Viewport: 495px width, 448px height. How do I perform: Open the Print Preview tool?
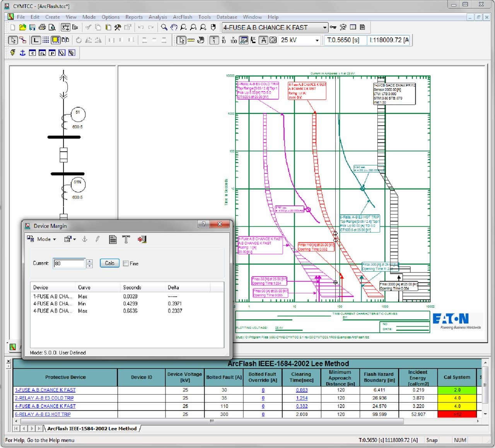click(x=51, y=27)
